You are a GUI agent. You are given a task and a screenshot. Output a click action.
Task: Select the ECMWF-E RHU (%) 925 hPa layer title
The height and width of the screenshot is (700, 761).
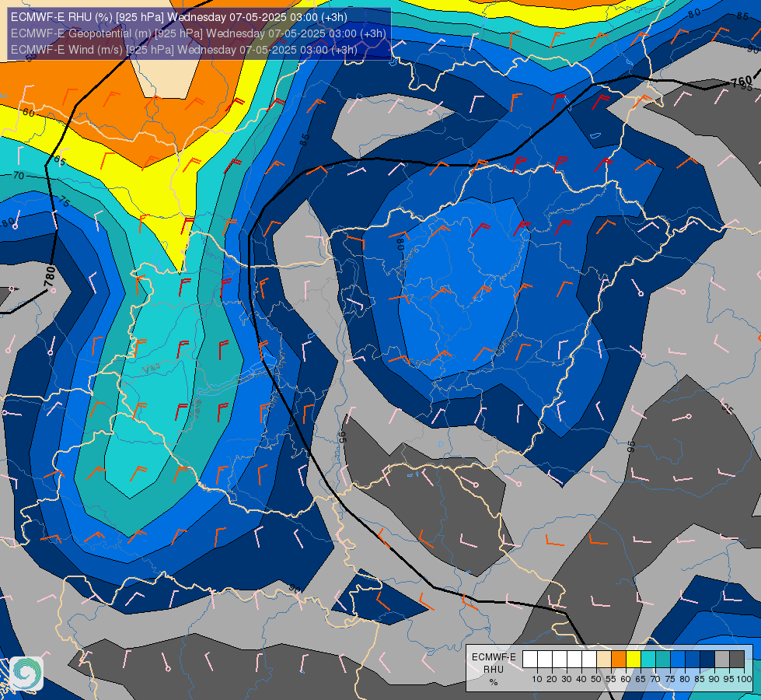(x=179, y=17)
